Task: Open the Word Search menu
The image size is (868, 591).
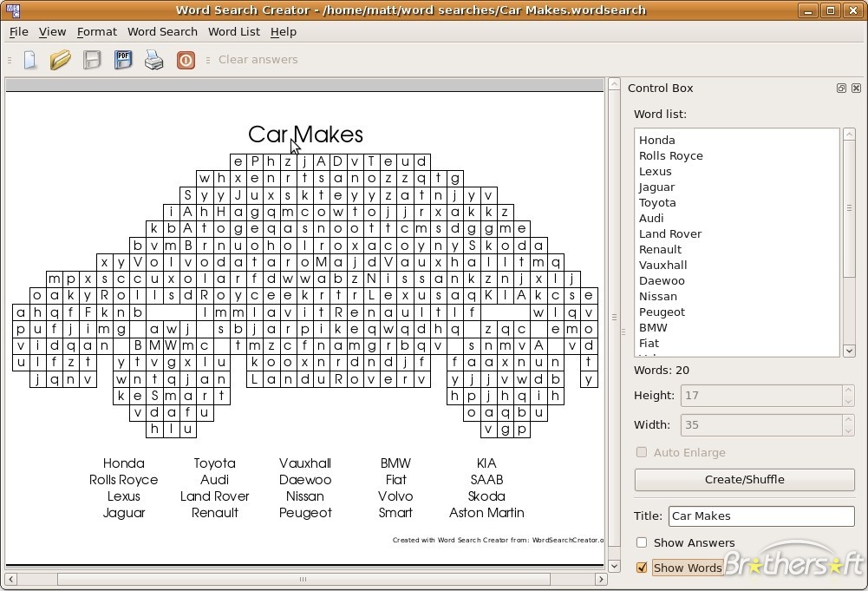Action: click(162, 31)
